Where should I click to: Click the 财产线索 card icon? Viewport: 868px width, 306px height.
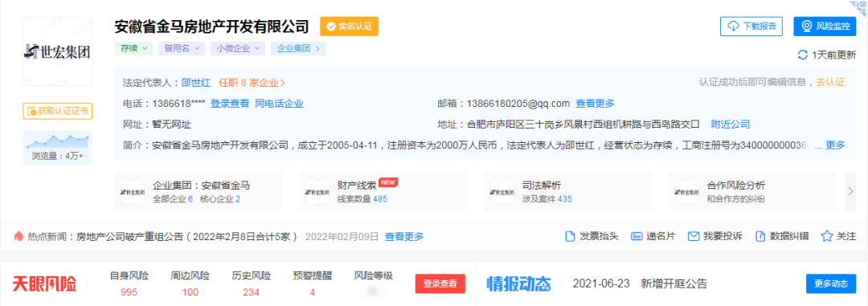pyautogui.click(x=317, y=191)
